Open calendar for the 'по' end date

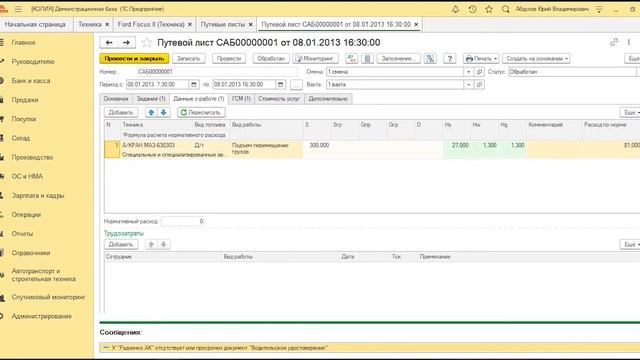pyautogui.click(x=280, y=84)
